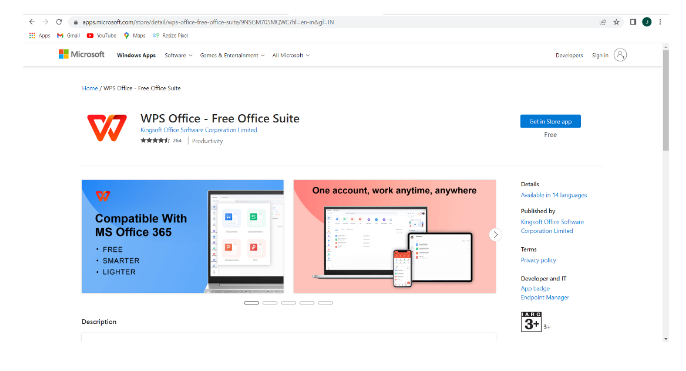
Task: Select the first carousel indicator
Action: (251, 303)
